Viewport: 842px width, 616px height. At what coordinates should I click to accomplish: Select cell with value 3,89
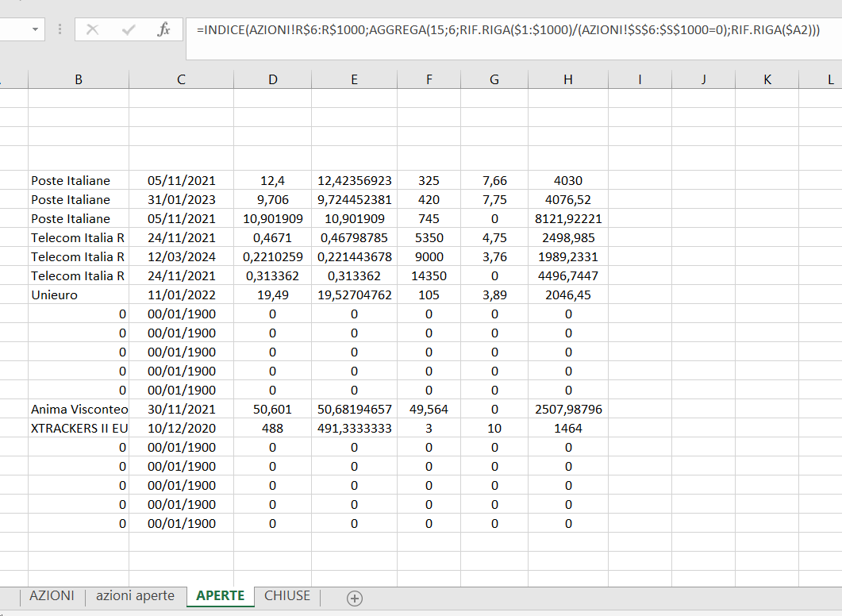pyautogui.click(x=494, y=295)
